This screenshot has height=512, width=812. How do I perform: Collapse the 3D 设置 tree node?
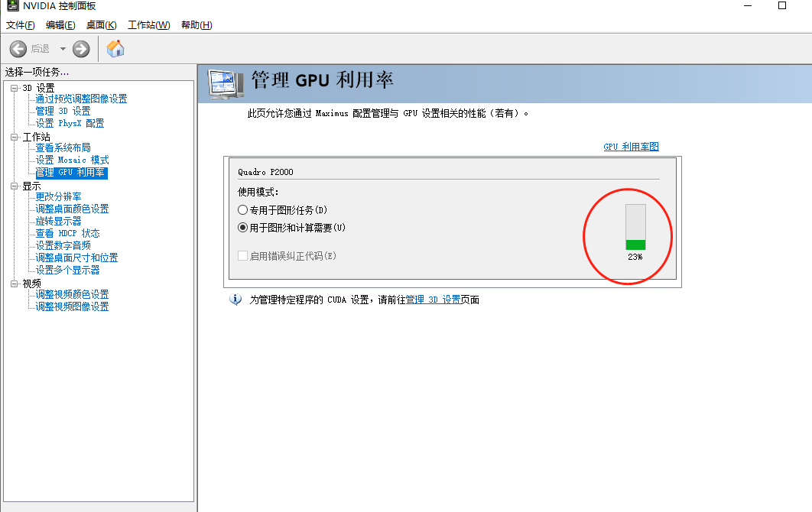click(x=14, y=88)
